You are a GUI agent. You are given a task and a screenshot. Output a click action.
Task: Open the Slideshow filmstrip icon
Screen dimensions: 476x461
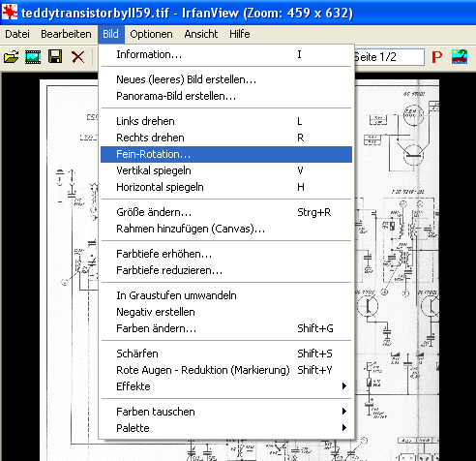click(33, 57)
